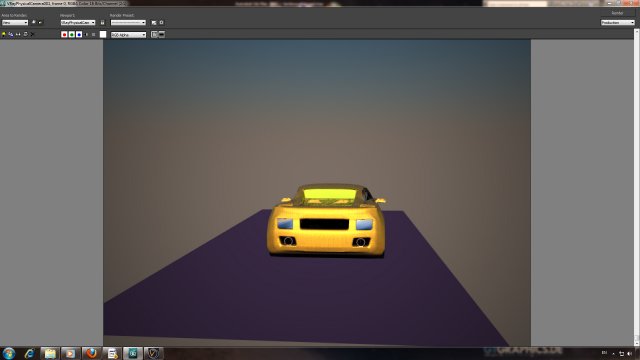The width and height of the screenshot is (640, 360).
Task: Click the Clone Rendered Frame Window icon
Action: click(18, 35)
